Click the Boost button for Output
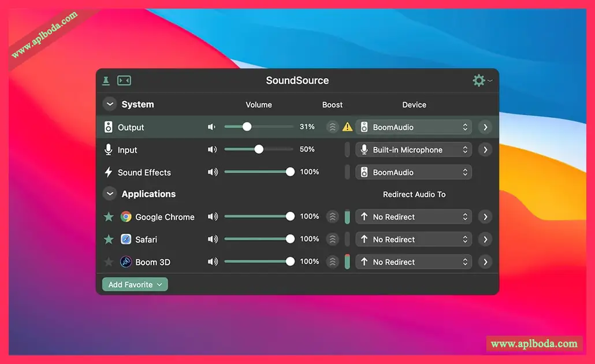The width and height of the screenshot is (595, 364). point(332,127)
